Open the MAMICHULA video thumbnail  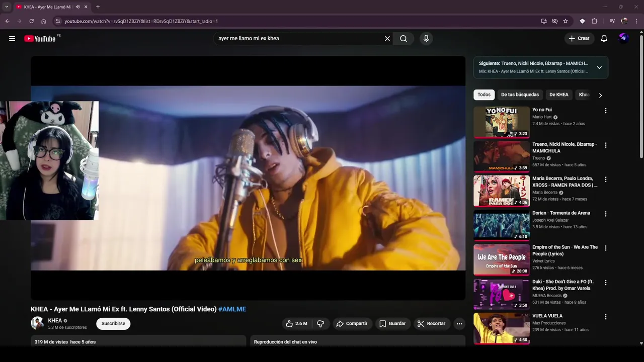[502, 156]
